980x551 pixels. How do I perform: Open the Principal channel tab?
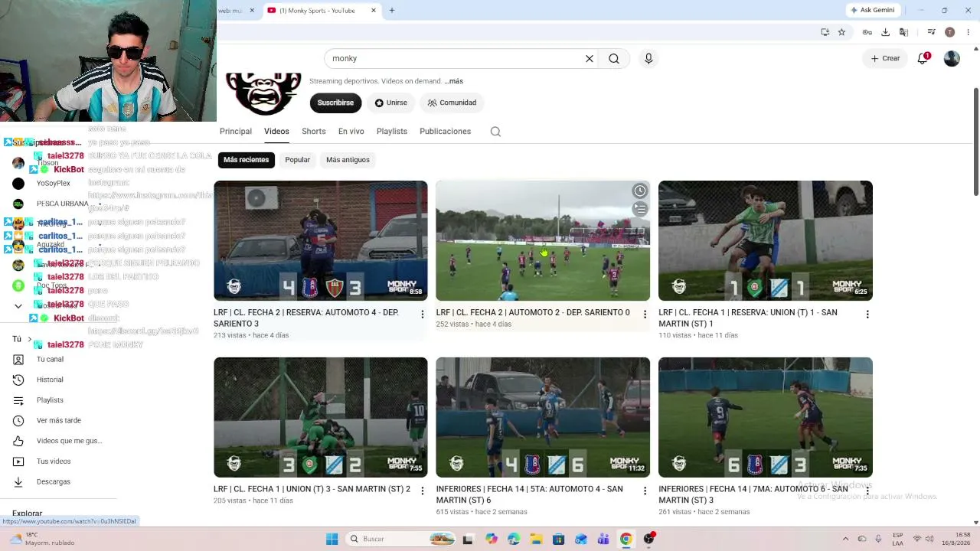pos(236,132)
